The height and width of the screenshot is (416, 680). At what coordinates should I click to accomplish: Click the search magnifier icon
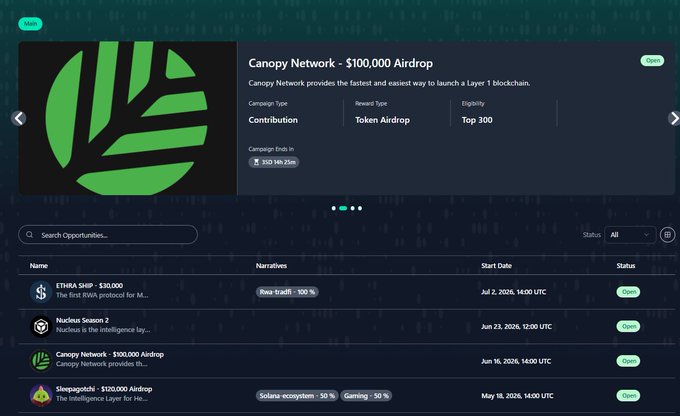[29, 235]
